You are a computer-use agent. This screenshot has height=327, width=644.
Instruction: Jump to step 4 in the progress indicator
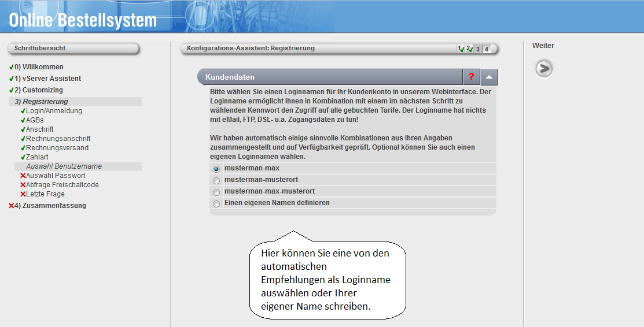point(487,49)
